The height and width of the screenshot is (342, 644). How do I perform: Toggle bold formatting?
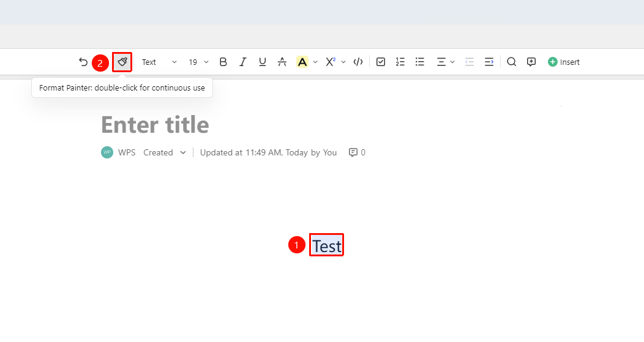(223, 62)
